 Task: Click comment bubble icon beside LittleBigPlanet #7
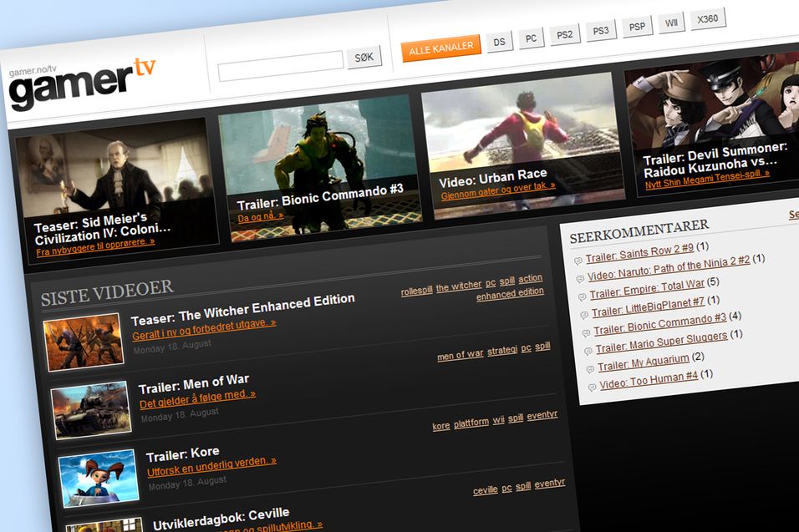click(x=584, y=316)
